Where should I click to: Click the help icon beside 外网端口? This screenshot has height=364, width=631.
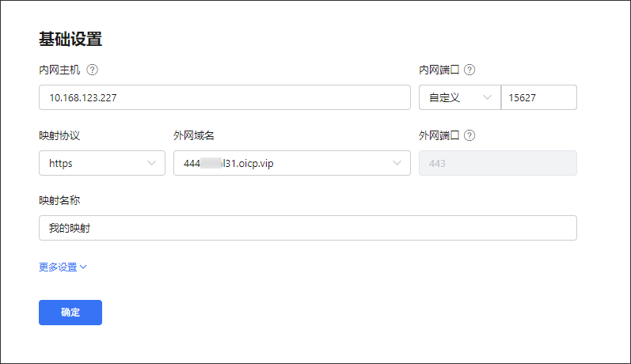(469, 135)
